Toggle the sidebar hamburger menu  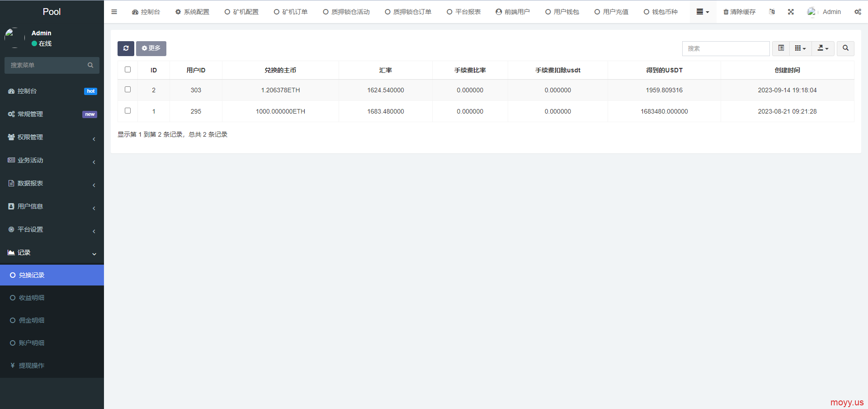(x=114, y=12)
